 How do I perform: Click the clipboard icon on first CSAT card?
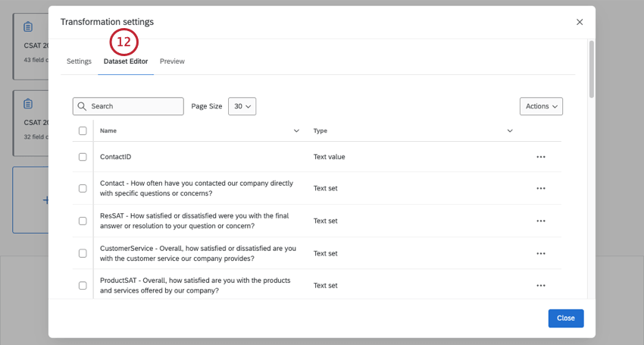coord(28,27)
